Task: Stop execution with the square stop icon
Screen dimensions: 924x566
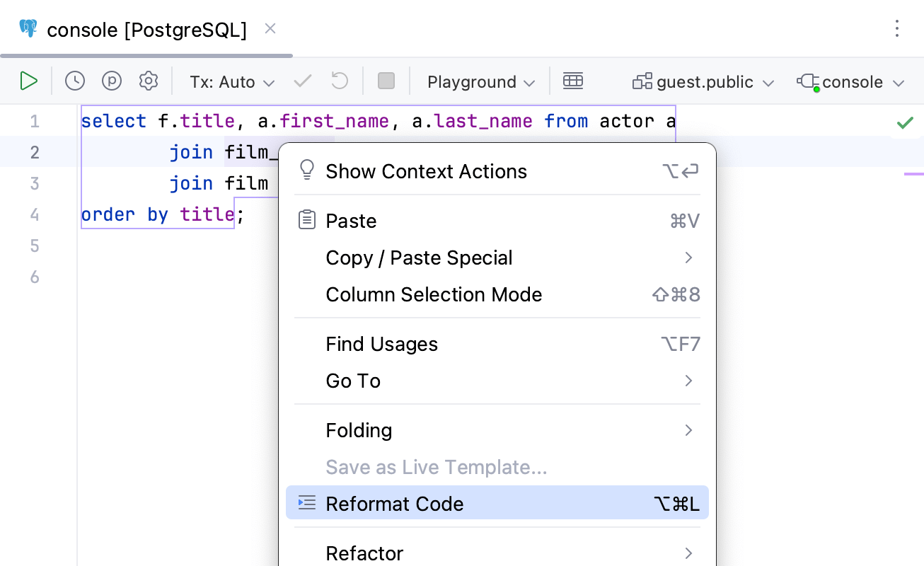Action: (x=386, y=81)
